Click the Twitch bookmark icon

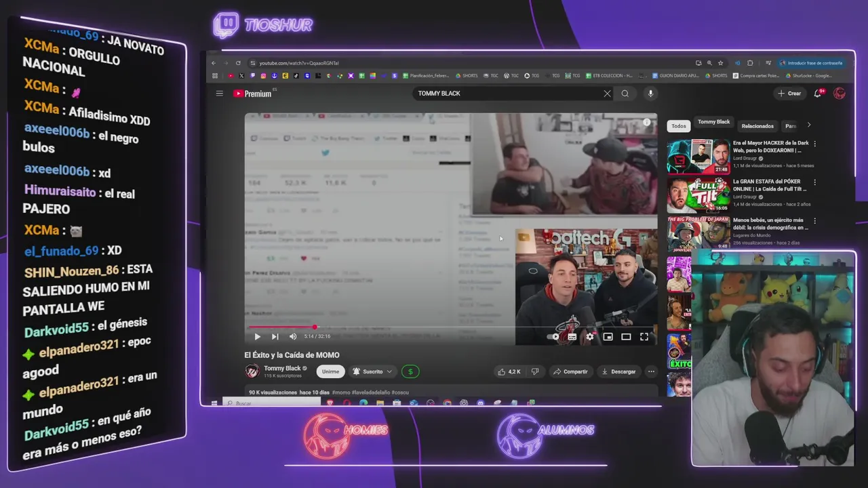click(253, 76)
